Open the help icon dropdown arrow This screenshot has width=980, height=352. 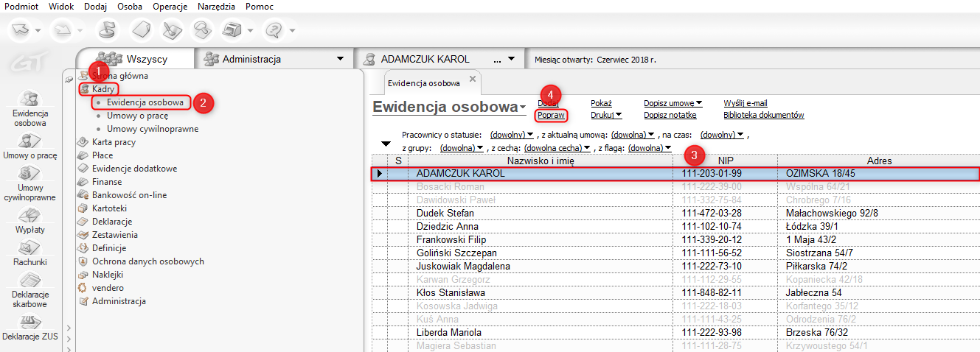tap(293, 31)
